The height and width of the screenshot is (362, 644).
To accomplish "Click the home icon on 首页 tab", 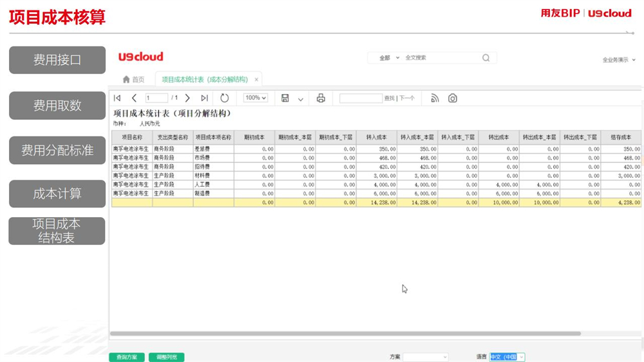I will (126, 79).
